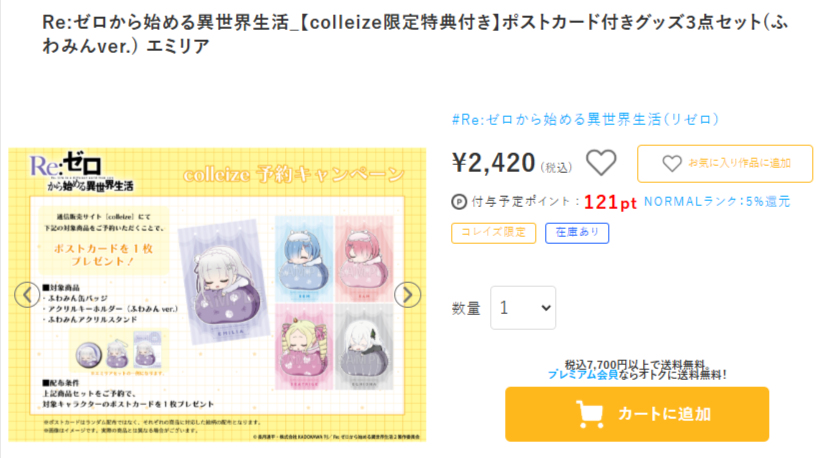The height and width of the screenshot is (458, 834).
Task: Click the heart wishlist icon beside price
Action: pos(601,163)
